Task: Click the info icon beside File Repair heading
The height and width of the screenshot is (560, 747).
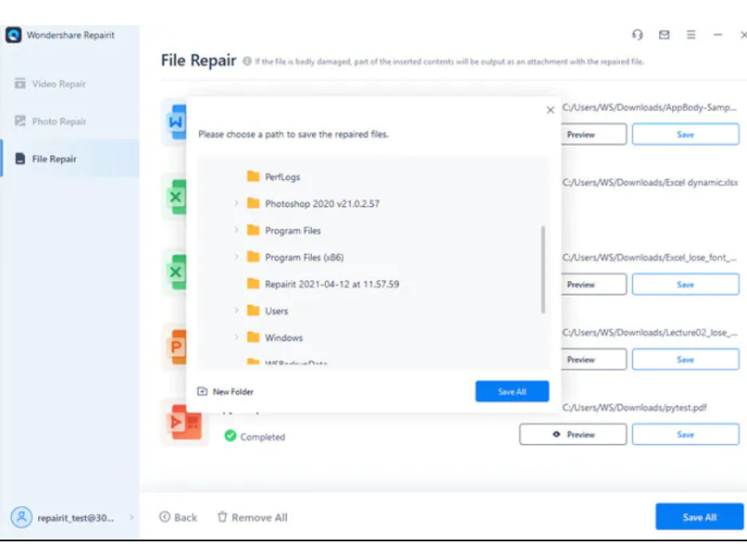Action: coord(247,62)
